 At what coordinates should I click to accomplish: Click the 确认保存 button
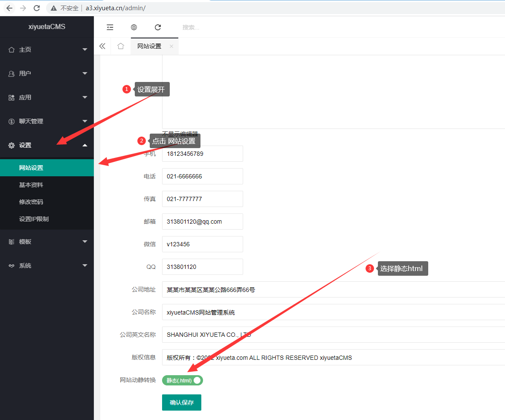(x=182, y=402)
